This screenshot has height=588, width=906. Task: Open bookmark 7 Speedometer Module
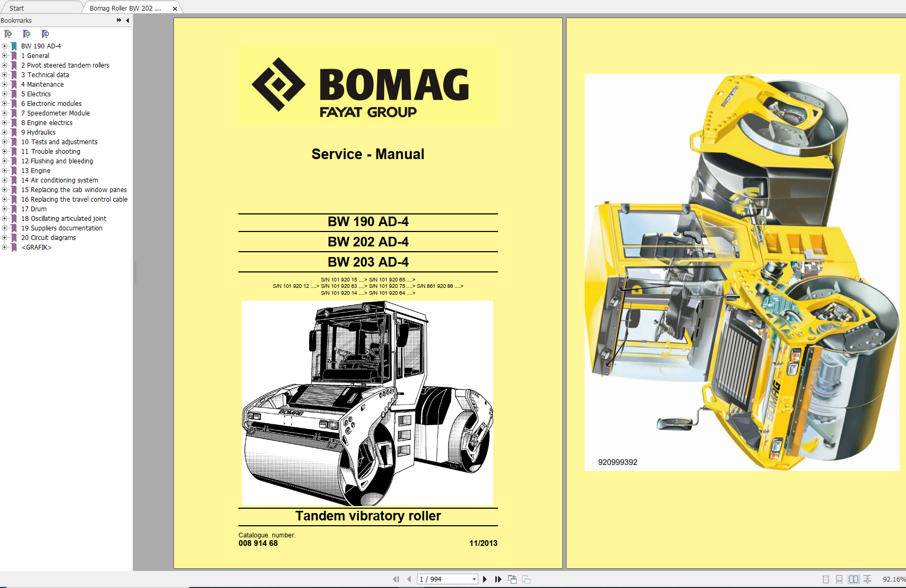tap(55, 113)
